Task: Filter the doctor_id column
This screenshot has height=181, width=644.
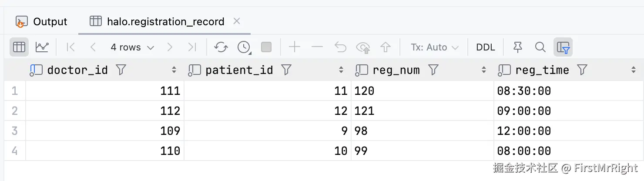Action: coord(121,70)
